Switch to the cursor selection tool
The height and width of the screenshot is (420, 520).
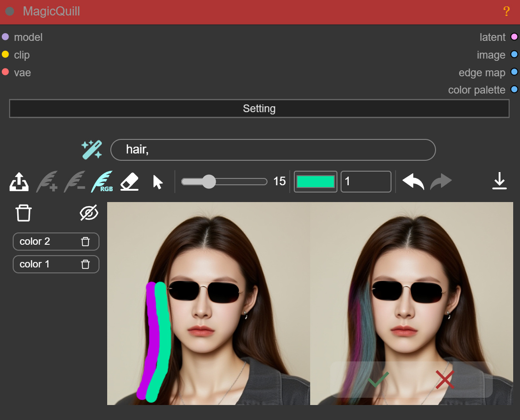click(x=157, y=181)
